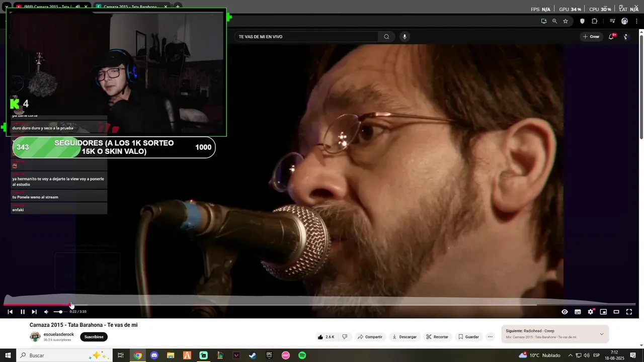
Task: Open Chrome three-dot menu
Action: 637,21
